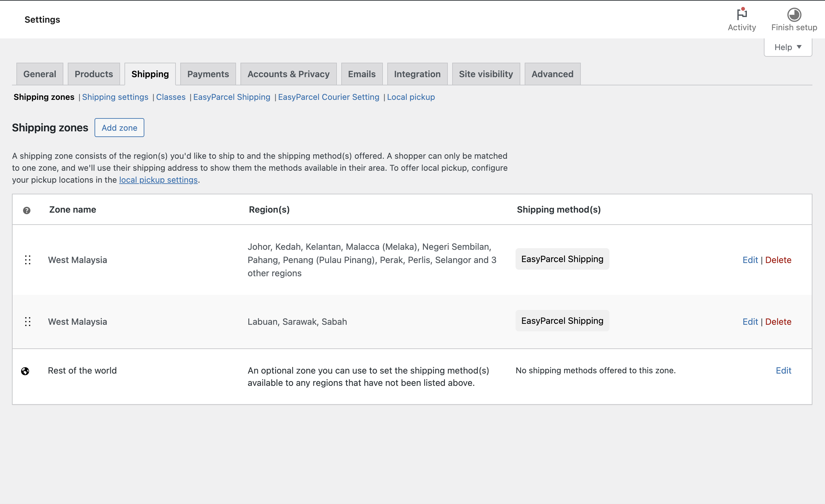Screen dimensions: 825x504
Task: Go to the Advanced tab
Action: pyautogui.click(x=552, y=74)
